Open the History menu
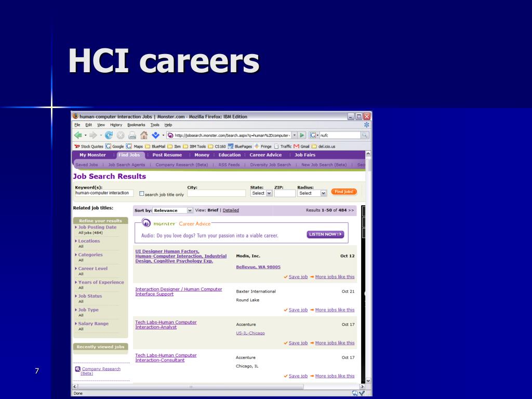 coord(116,125)
